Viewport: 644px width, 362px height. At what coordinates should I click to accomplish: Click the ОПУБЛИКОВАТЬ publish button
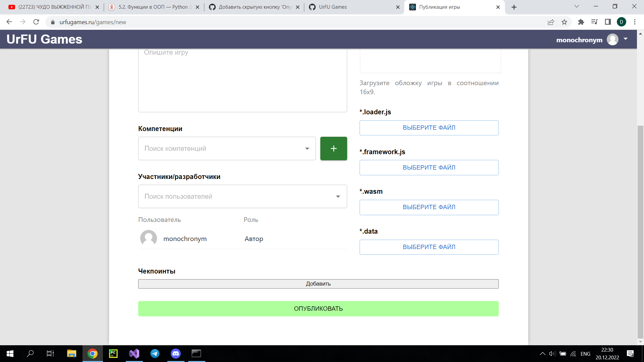coord(318,308)
